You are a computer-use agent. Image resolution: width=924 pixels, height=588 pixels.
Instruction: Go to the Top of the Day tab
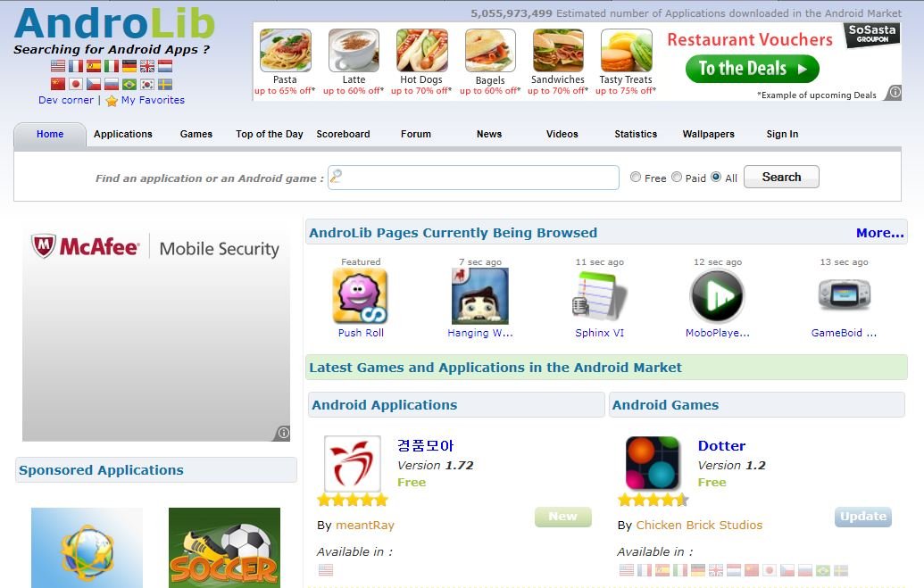point(270,135)
